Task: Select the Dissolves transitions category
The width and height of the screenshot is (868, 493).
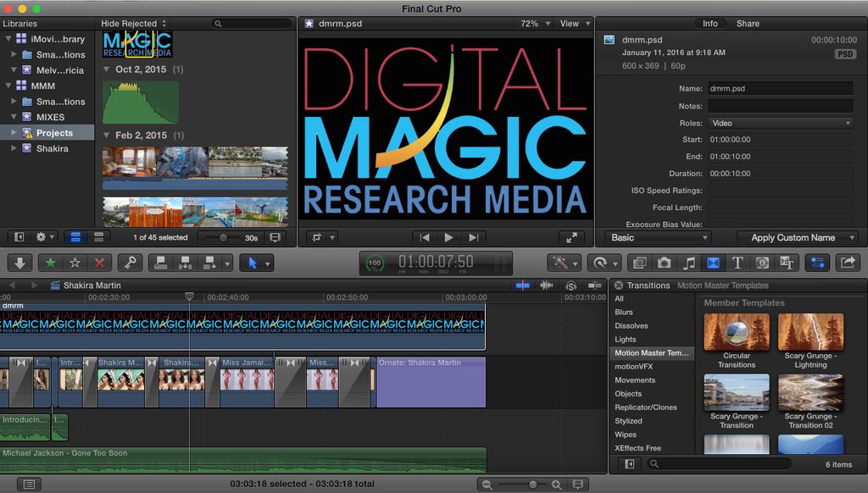Action: tap(631, 326)
